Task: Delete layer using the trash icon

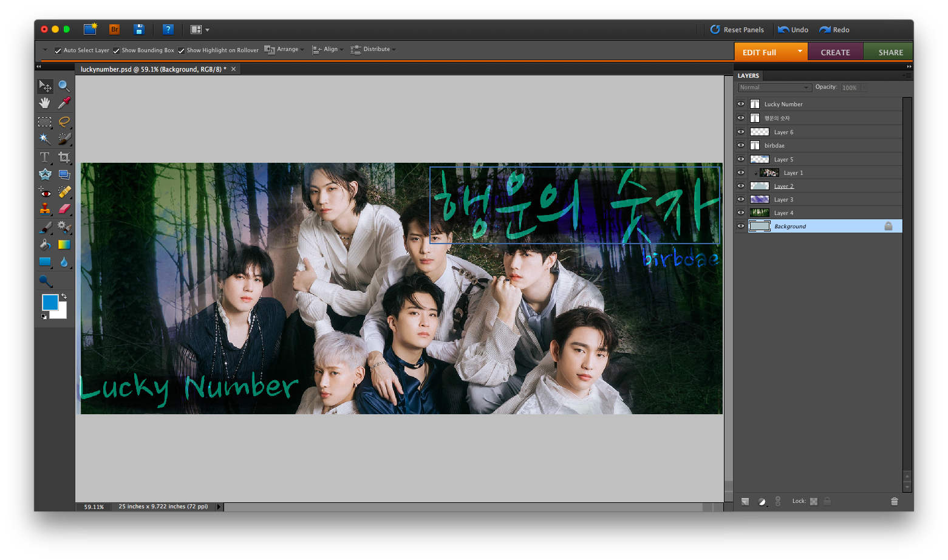Action: pyautogui.click(x=894, y=501)
